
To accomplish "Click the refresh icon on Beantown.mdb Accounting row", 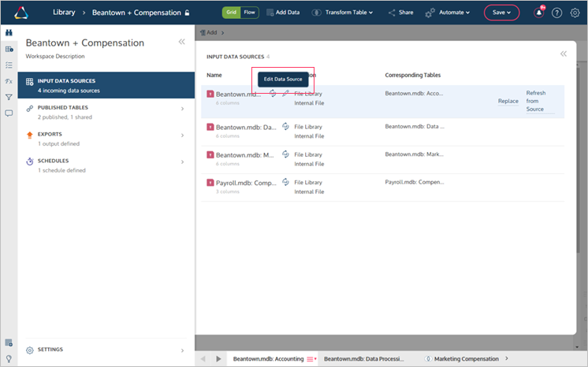I will pos(273,94).
